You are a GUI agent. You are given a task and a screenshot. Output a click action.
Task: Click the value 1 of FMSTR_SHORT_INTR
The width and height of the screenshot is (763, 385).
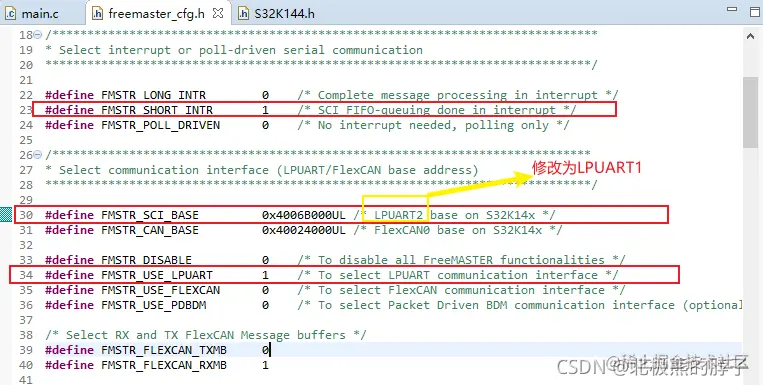[x=265, y=110]
